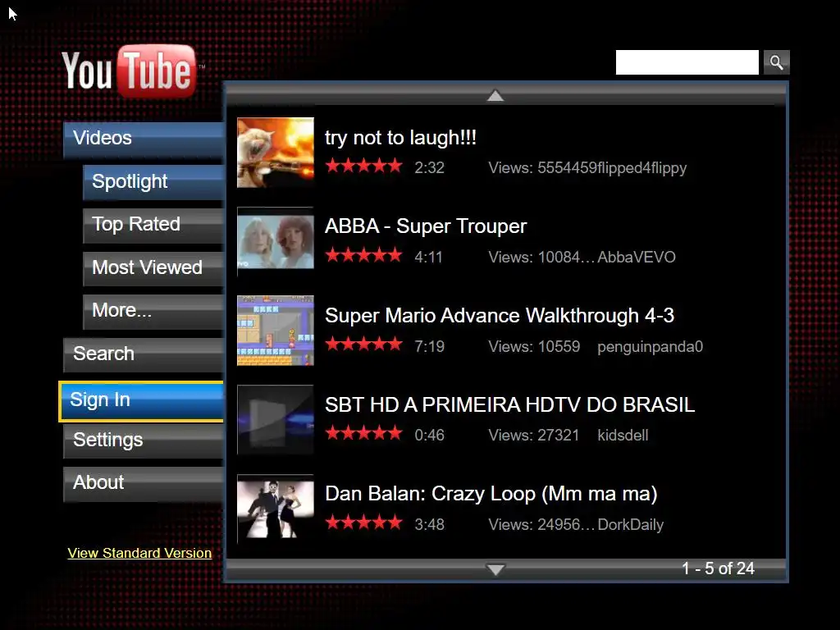Click star rating of ABBA Super Trouper
Image resolution: width=840 pixels, height=630 pixels.
(x=363, y=255)
